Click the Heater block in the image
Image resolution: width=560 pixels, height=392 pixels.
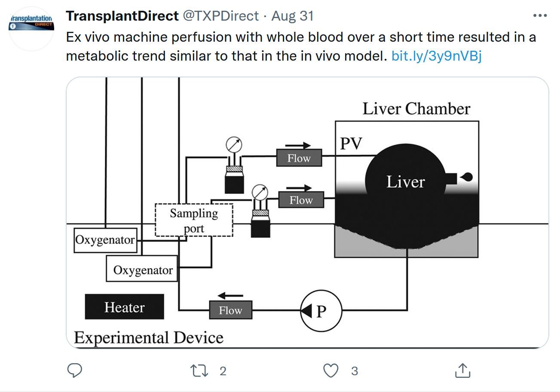tap(124, 307)
